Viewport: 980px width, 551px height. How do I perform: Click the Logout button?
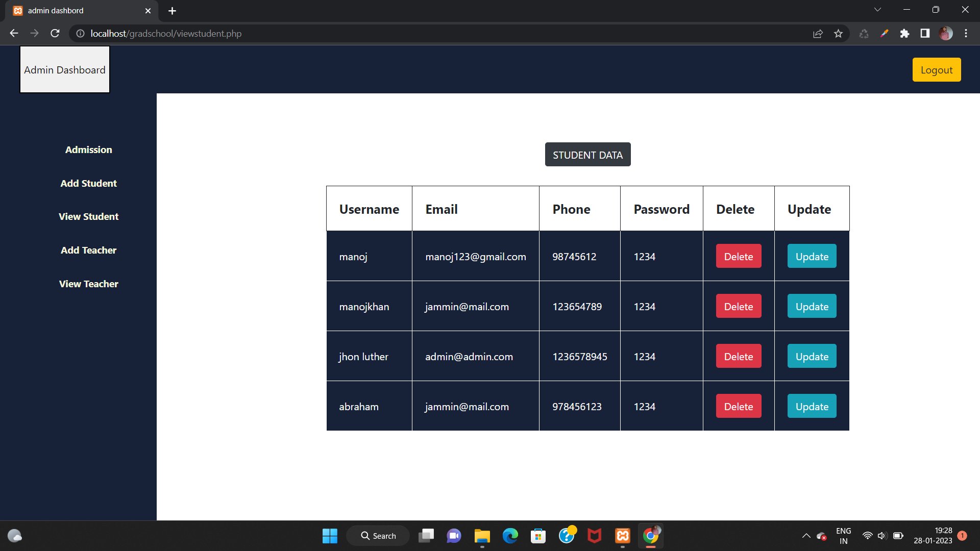pyautogui.click(x=937, y=69)
